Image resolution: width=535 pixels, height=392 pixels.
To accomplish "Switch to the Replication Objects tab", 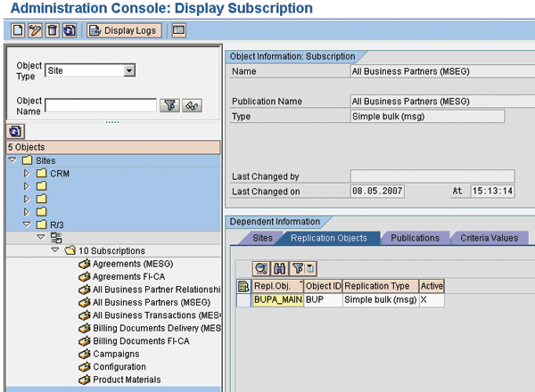I will (x=329, y=238).
